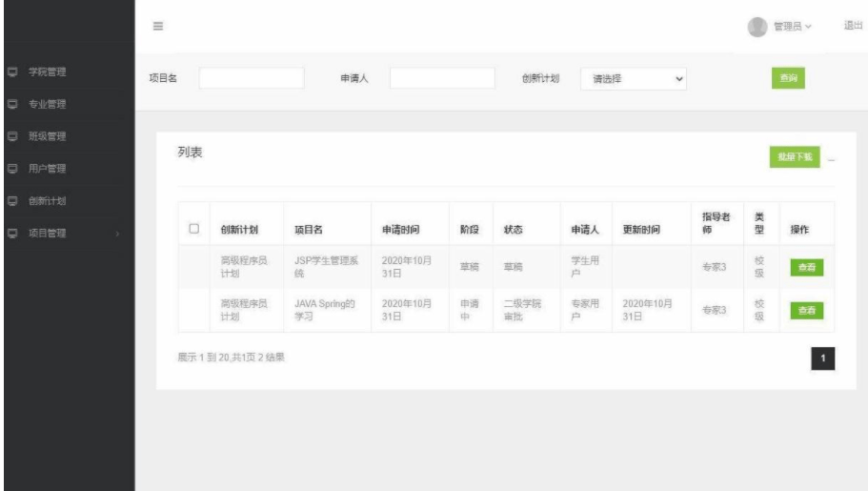868x491 pixels.
Task: Focus the 申请人 input field
Action: [442, 78]
